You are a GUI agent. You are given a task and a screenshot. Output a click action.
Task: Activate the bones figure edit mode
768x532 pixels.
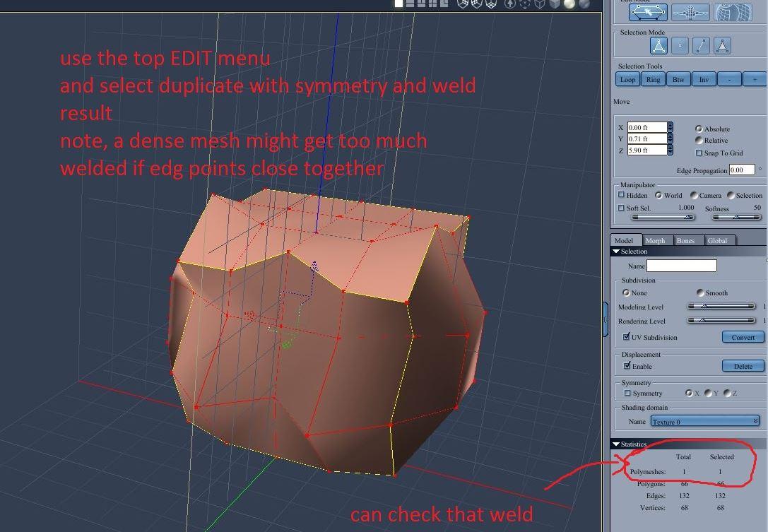pos(690,12)
